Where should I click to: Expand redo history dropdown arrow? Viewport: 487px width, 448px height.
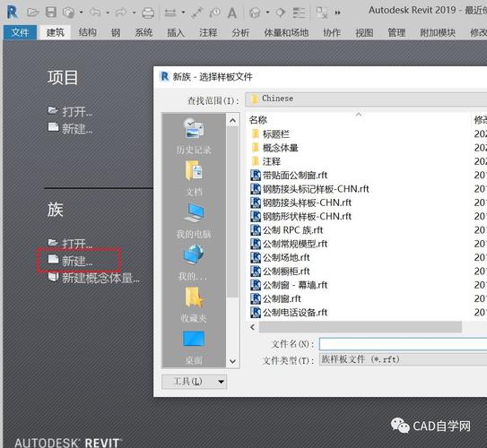click(134, 13)
